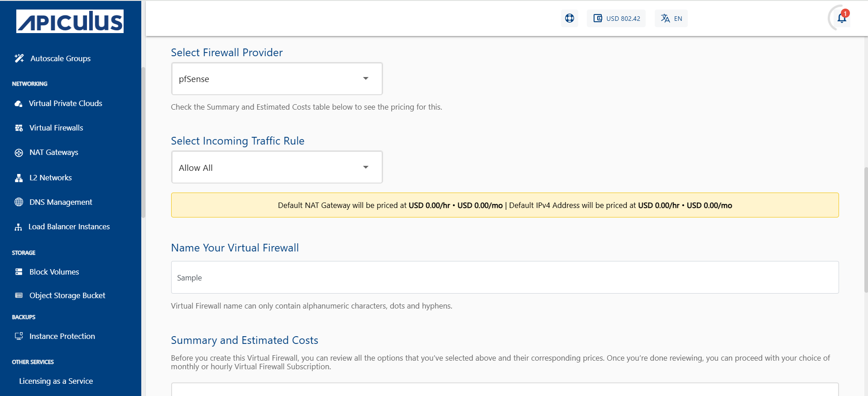Open the EN language switcher

[x=671, y=18]
